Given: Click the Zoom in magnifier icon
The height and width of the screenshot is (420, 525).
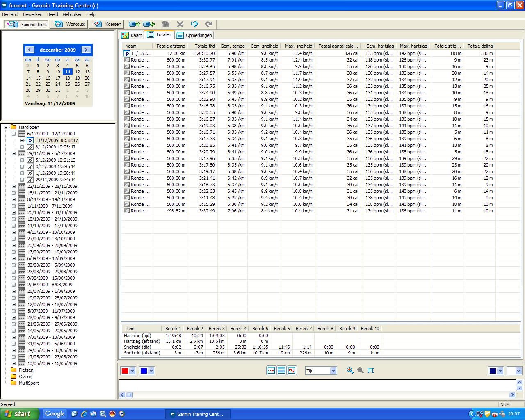Looking at the screenshot, I should [x=350, y=370].
